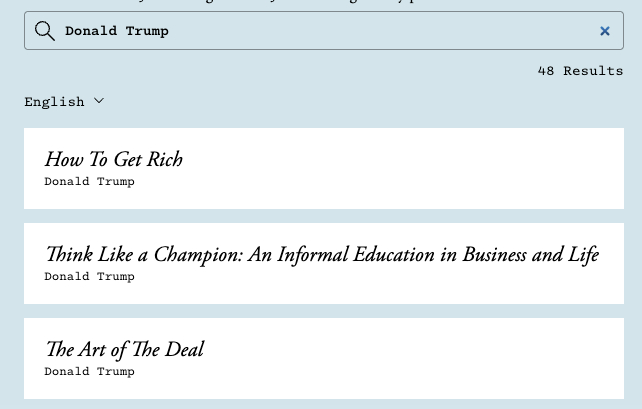Click author Donald Trump under Think Like a Champion
This screenshot has width=642, height=409.
89,276
